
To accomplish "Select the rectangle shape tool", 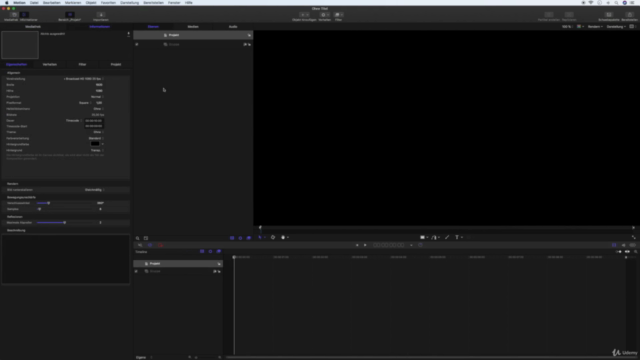I will [423, 237].
